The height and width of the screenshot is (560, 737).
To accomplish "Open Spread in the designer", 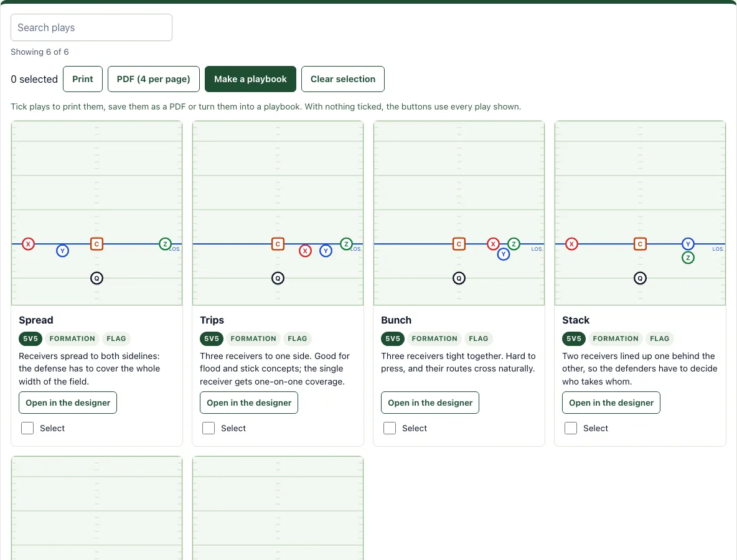I will [x=68, y=403].
